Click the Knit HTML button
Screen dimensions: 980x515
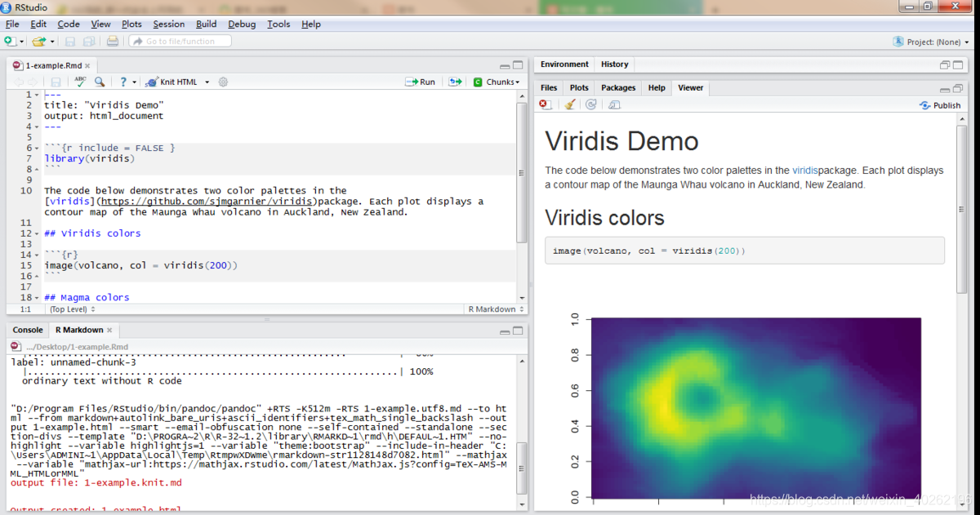click(x=171, y=82)
